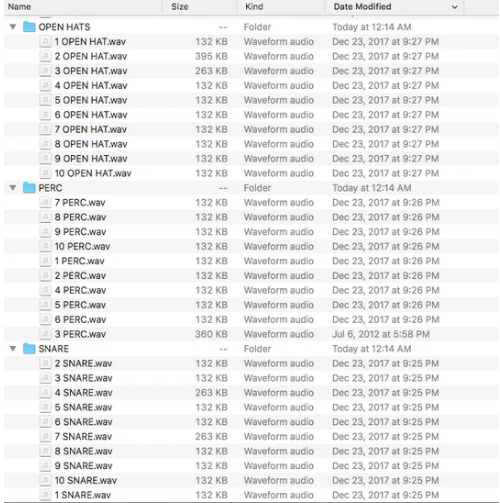
Task: Click Today at 12:14 AM date of SNARE folder
Action: pos(372,349)
